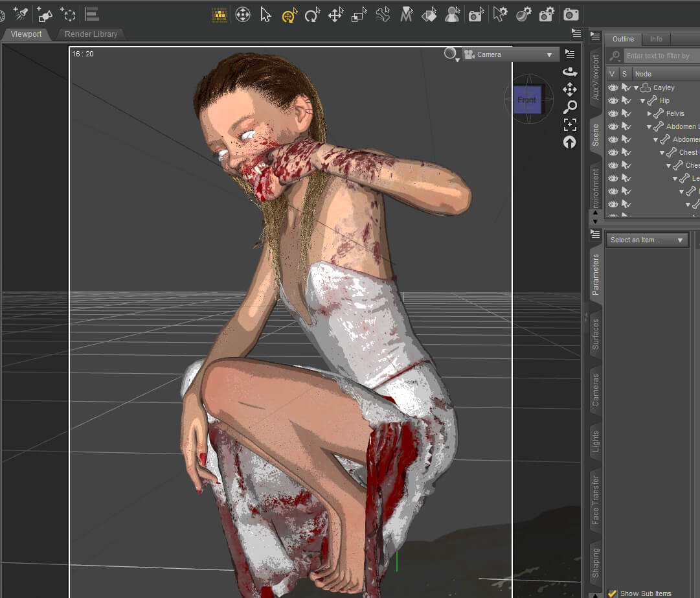Select the yellow brick Iray tile icon

click(x=220, y=15)
